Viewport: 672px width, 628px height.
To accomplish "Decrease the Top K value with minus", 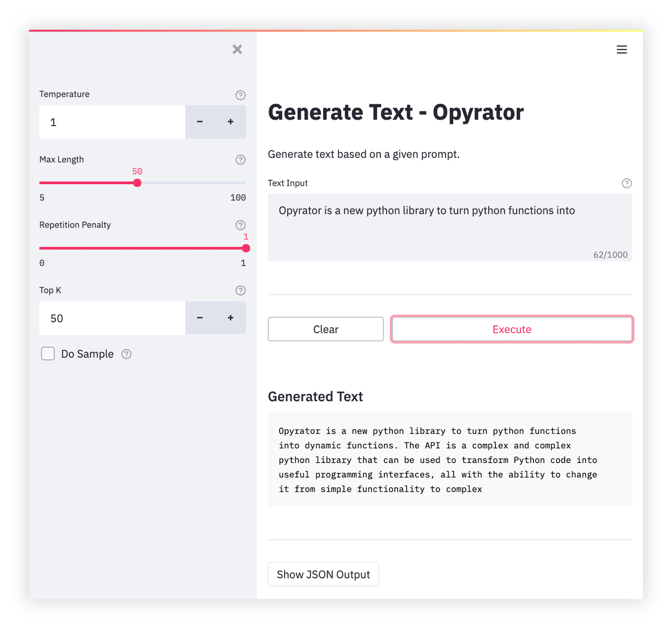I will click(200, 318).
